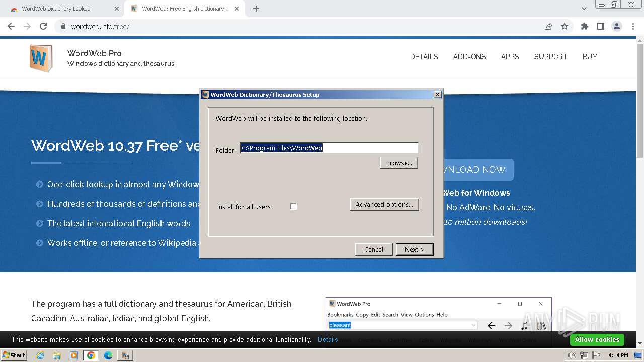Viewport: 644px width, 362px height.
Task: Open the media player taskbar icon
Action: tap(74, 355)
